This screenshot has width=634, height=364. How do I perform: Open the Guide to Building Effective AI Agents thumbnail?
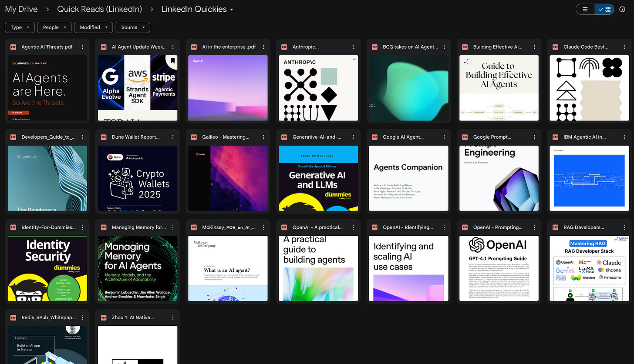click(499, 88)
